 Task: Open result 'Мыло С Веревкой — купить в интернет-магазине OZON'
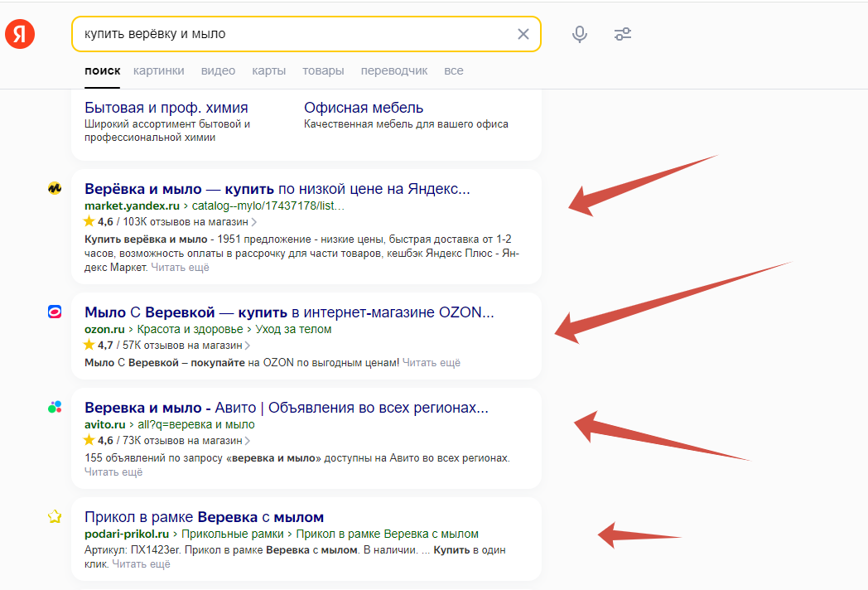(x=289, y=312)
